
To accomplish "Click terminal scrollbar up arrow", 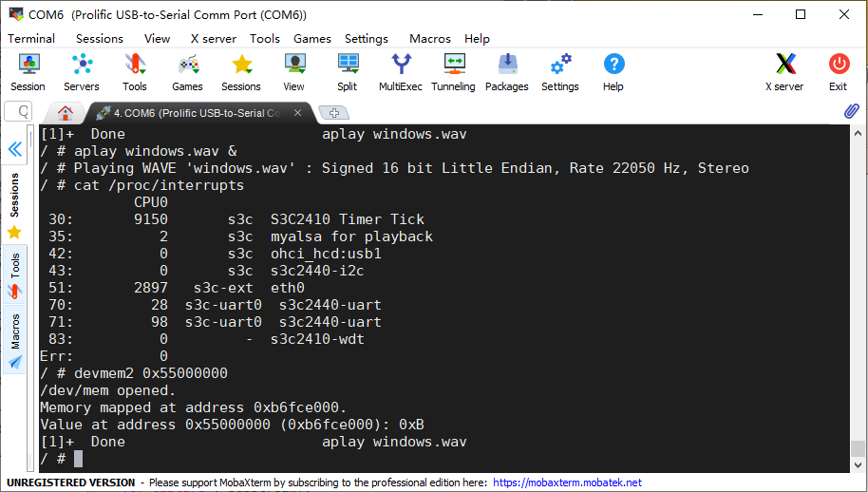I will pyautogui.click(x=858, y=133).
